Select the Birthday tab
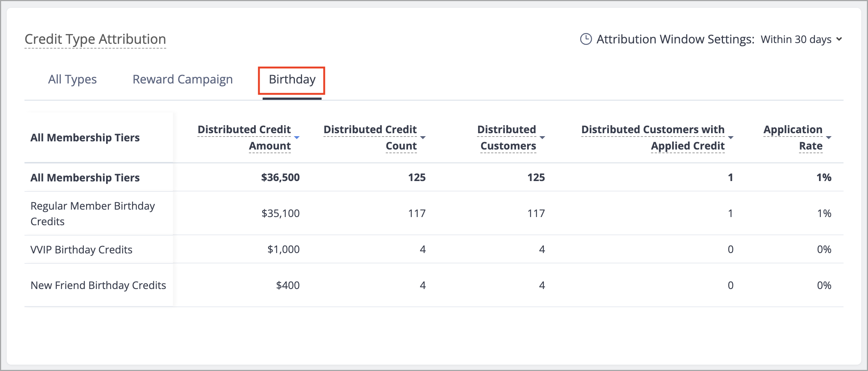 [292, 79]
